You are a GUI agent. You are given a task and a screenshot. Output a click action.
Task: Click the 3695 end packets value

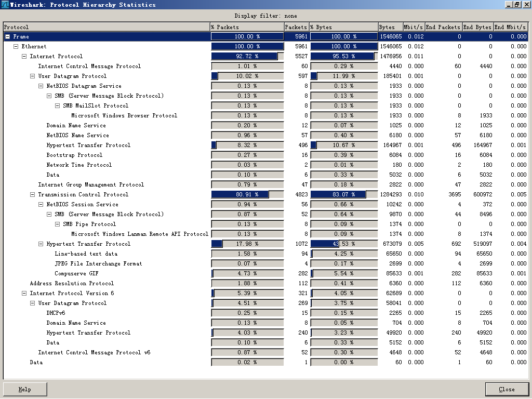pos(455,194)
